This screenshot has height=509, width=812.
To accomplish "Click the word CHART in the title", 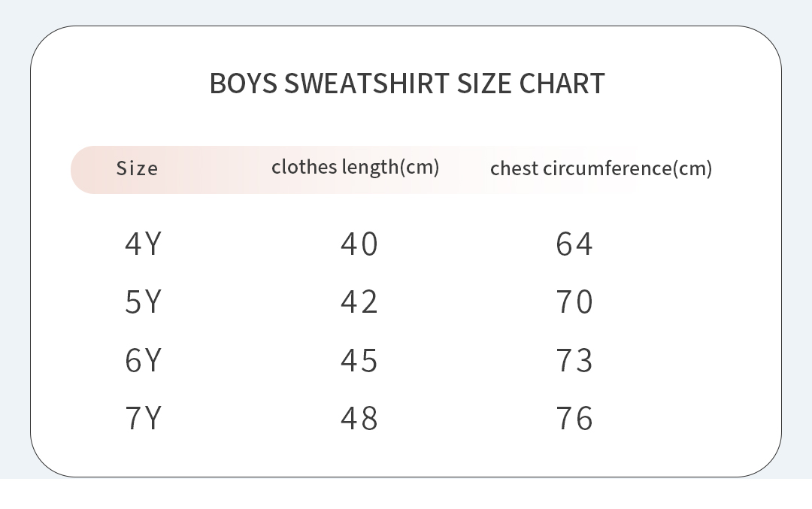I will click(562, 83).
